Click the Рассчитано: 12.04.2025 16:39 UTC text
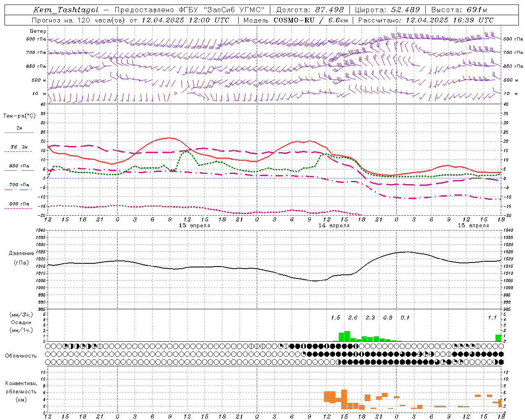This screenshot has width=525, height=420. click(426, 20)
